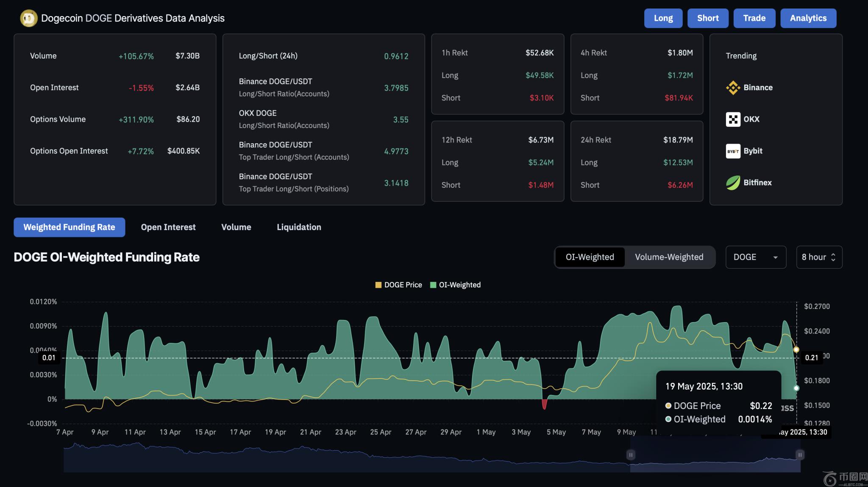Open the 8 hour interval selector
Screen dimensions: 868x487
point(819,257)
